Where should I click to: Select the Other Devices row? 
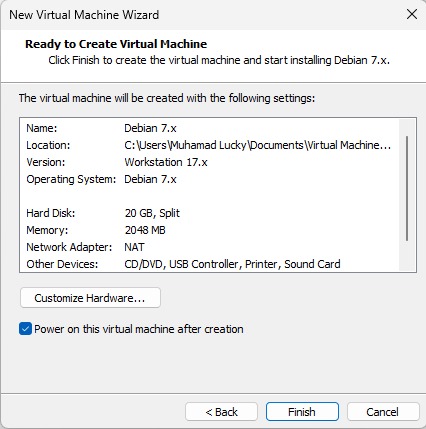click(x=209, y=264)
